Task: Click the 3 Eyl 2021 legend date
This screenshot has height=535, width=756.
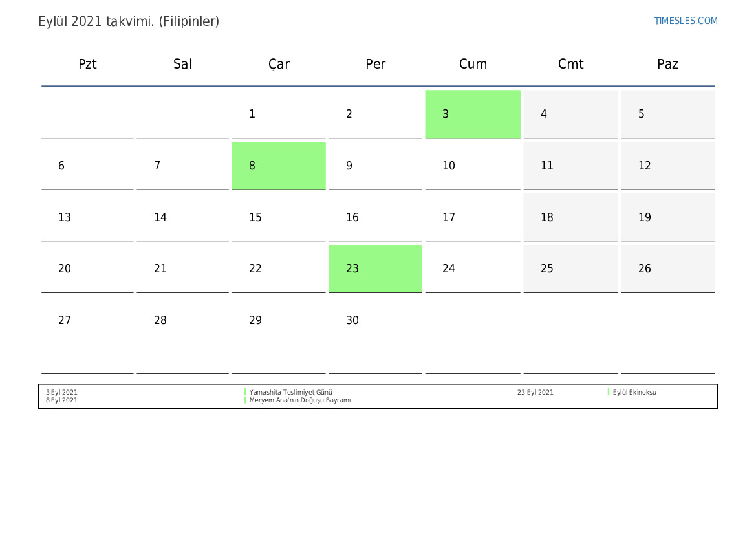Action: (62, 392)
